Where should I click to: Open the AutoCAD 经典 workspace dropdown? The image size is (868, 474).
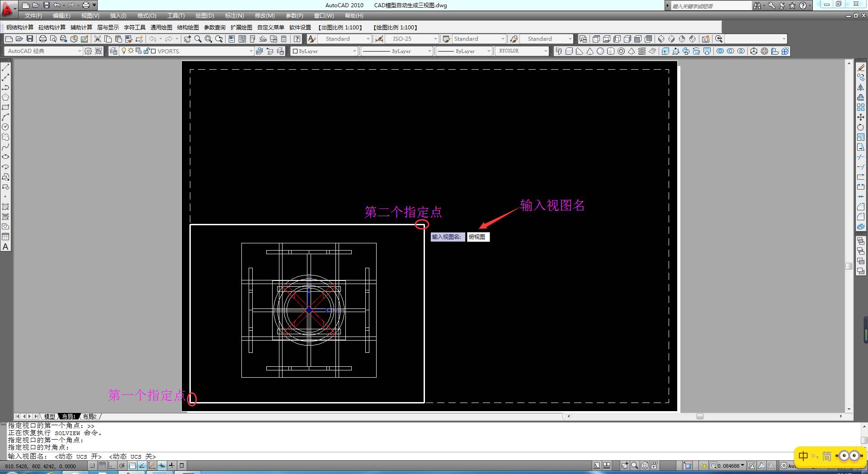[43, 51]
